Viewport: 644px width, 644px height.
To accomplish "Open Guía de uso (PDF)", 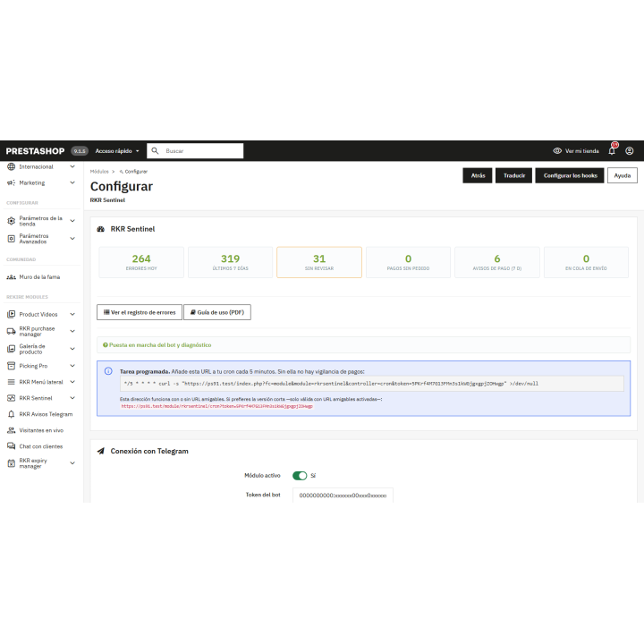I will point(217,312).
